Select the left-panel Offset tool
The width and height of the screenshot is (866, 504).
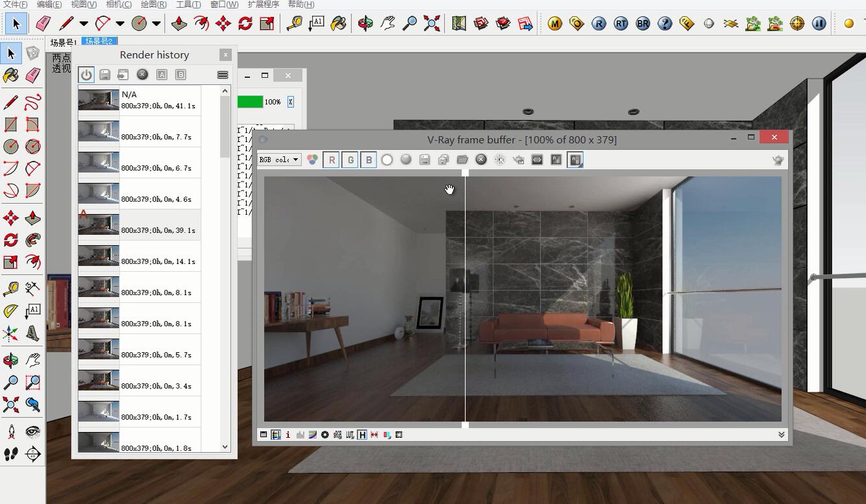coord(33,262)
